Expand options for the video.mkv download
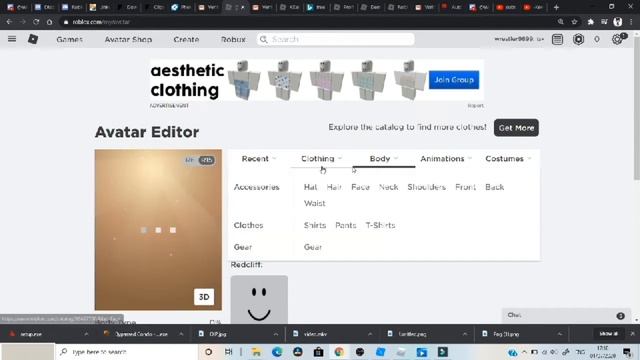The image size is (640, 360). pyautogui.click(x=370, y=334)
